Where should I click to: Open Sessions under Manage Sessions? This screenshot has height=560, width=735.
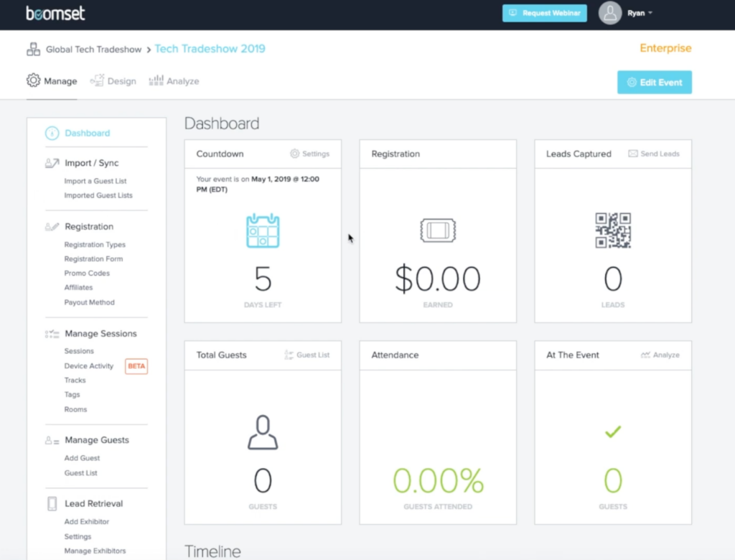pyautogui.click(x=79, y=351)
